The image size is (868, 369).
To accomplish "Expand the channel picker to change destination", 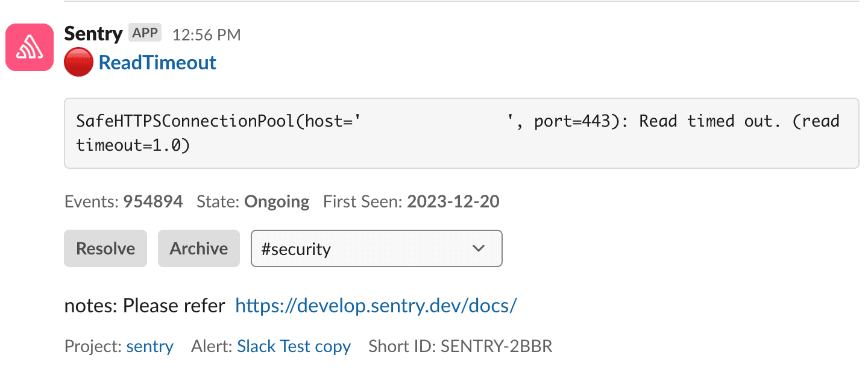I will (376, 248).
